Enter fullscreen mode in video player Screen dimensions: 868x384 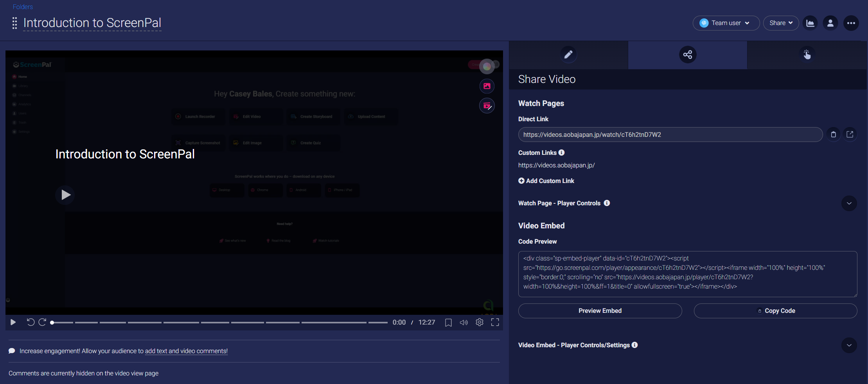coord(495,322)
